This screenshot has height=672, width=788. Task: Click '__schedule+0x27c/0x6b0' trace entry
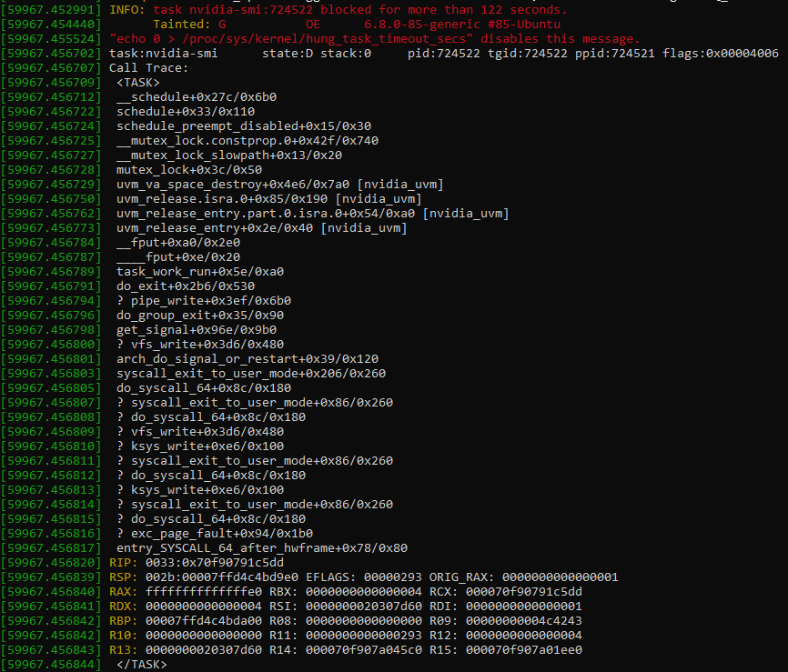(x=197, y=97)
